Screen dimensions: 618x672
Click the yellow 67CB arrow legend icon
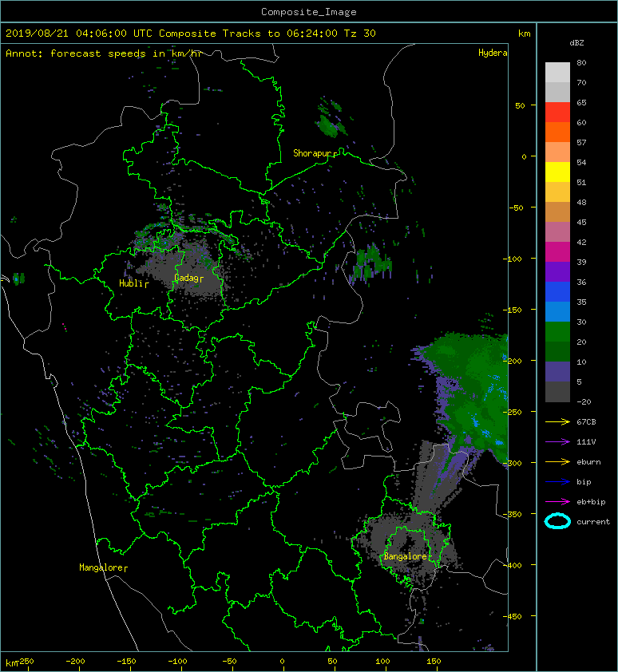pyautogui.click(x=557, y=422)
